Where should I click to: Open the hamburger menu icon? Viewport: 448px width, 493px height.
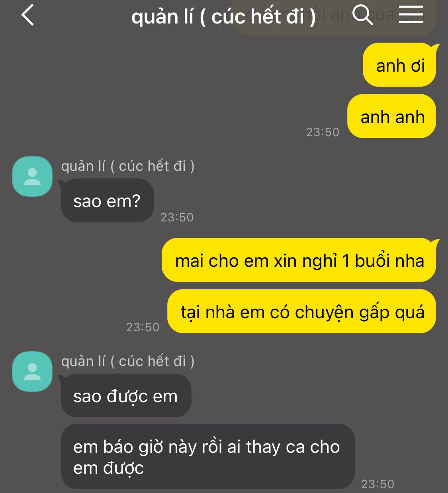tap(411, 14)
